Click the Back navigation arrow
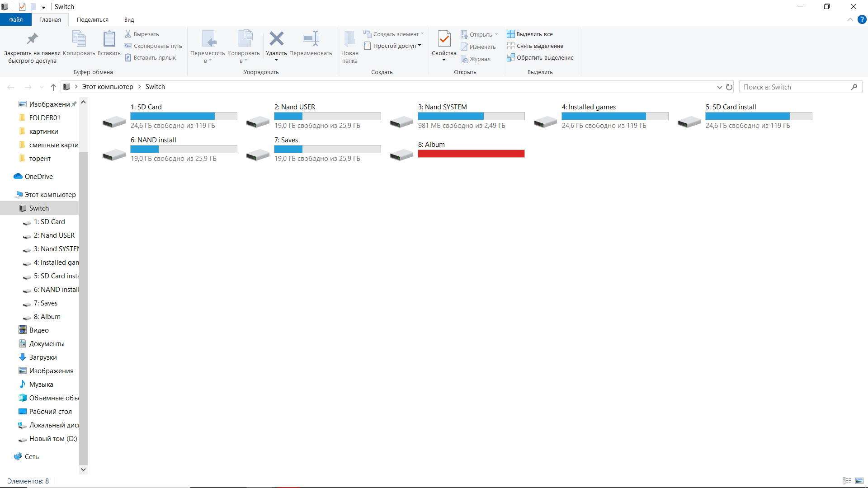 (x=11, y=87)
